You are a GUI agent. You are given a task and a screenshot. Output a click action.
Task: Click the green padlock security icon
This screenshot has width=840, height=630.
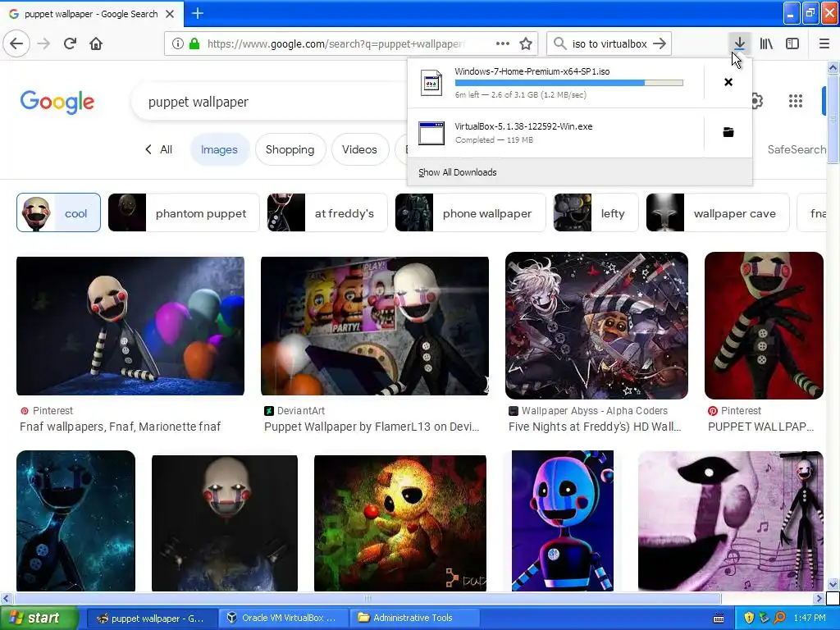194,43
